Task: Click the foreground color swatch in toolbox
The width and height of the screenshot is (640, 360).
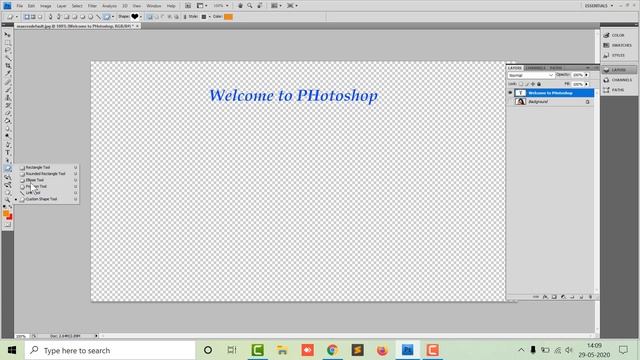Action: pyautogui.click(x=6, y=213)
